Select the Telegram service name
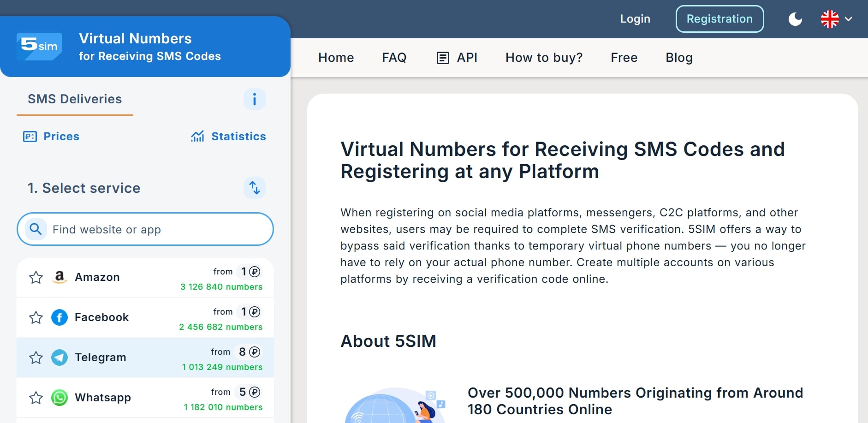This screenshot has width=868, height=423. click(101, 357)
